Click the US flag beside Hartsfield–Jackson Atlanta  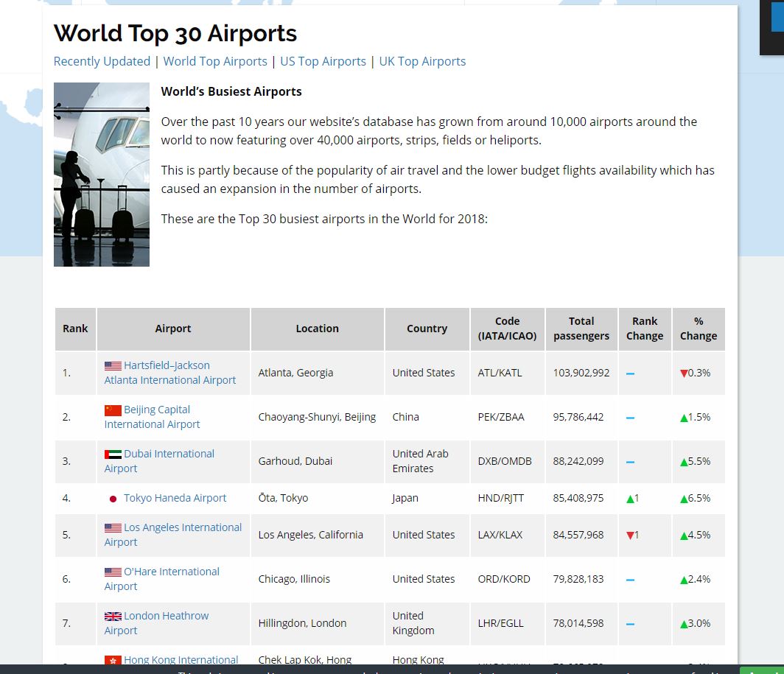pyautogui.click(x=112, y=365)
